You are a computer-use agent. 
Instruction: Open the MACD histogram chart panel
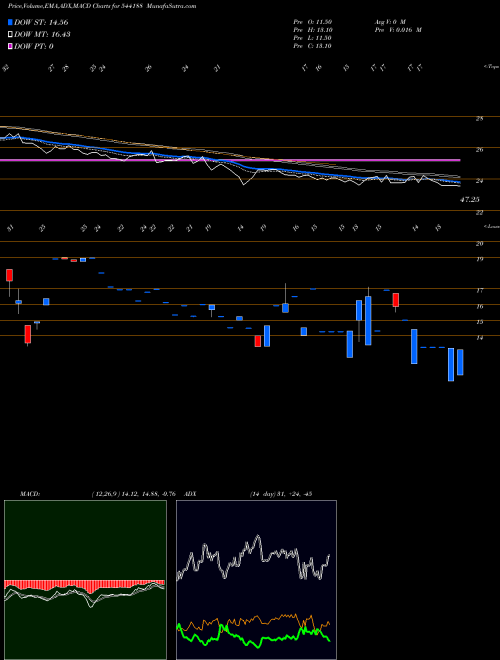(85, 580)
